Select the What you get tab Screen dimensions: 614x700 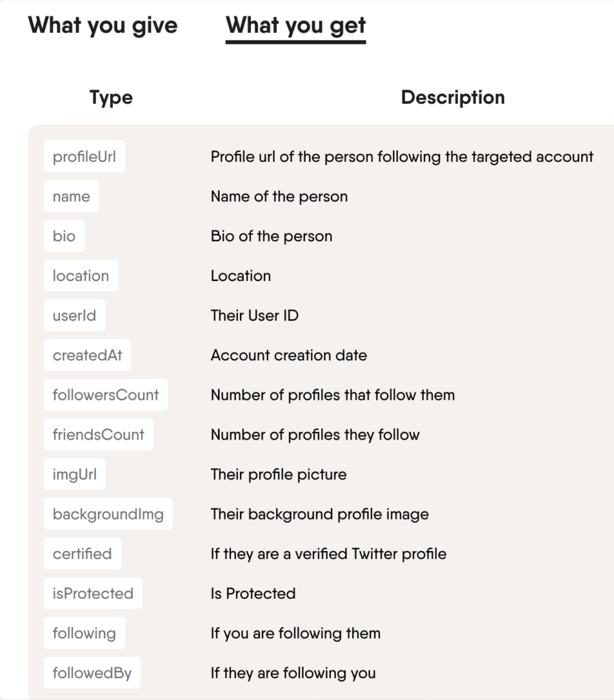[x=295, y=25]
